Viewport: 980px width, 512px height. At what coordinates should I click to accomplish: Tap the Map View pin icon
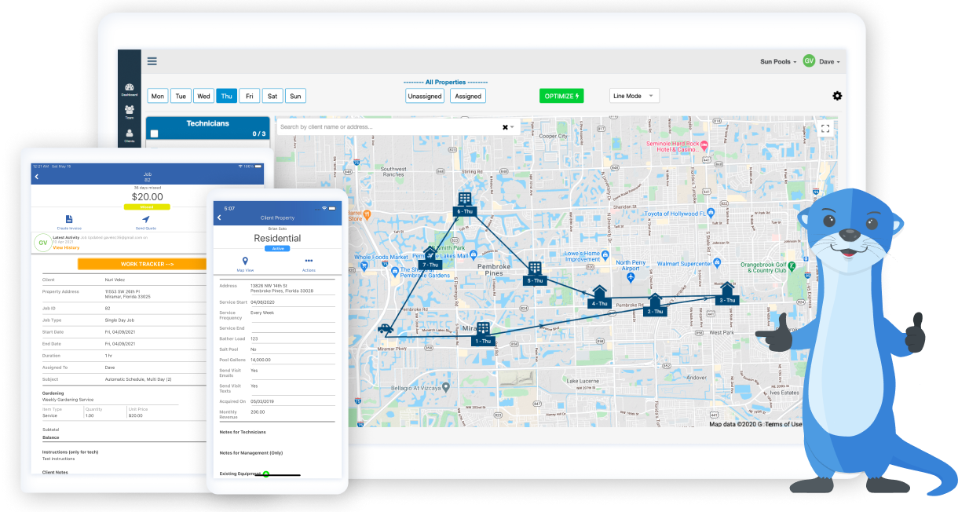[x=245, y=261]
